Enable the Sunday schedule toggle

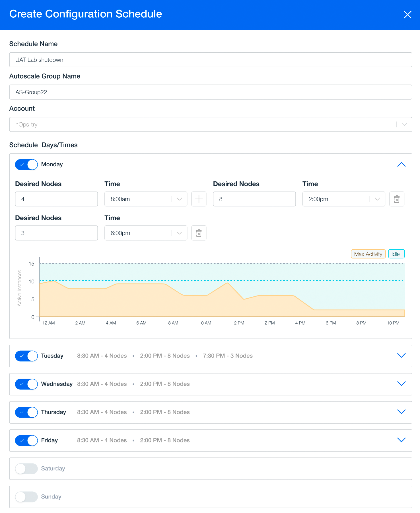[26, 497]
